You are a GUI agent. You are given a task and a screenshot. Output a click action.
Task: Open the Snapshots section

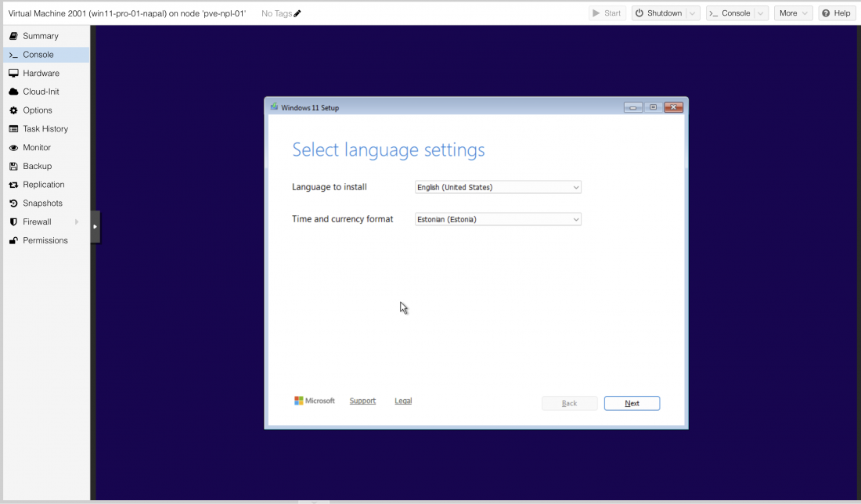point(46,203)
